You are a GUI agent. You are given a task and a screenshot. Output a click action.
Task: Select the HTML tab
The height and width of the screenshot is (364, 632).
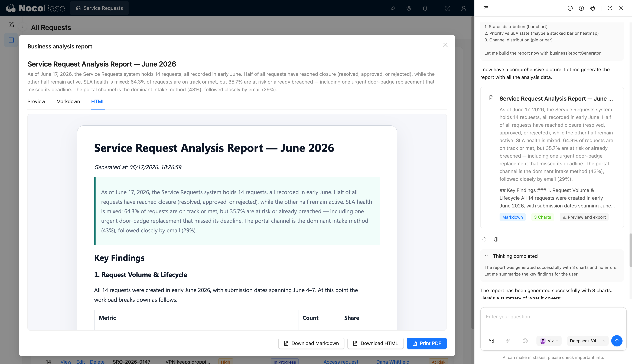click(x=98, y=101)
